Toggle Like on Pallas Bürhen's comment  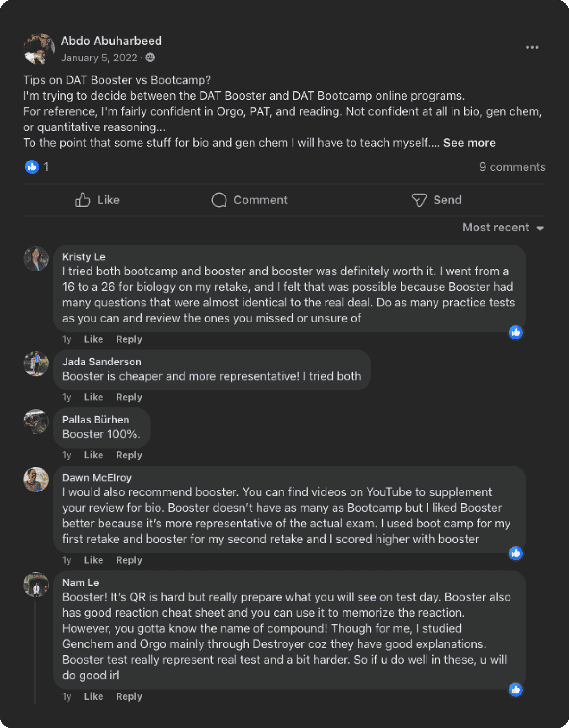click(93, 455)
